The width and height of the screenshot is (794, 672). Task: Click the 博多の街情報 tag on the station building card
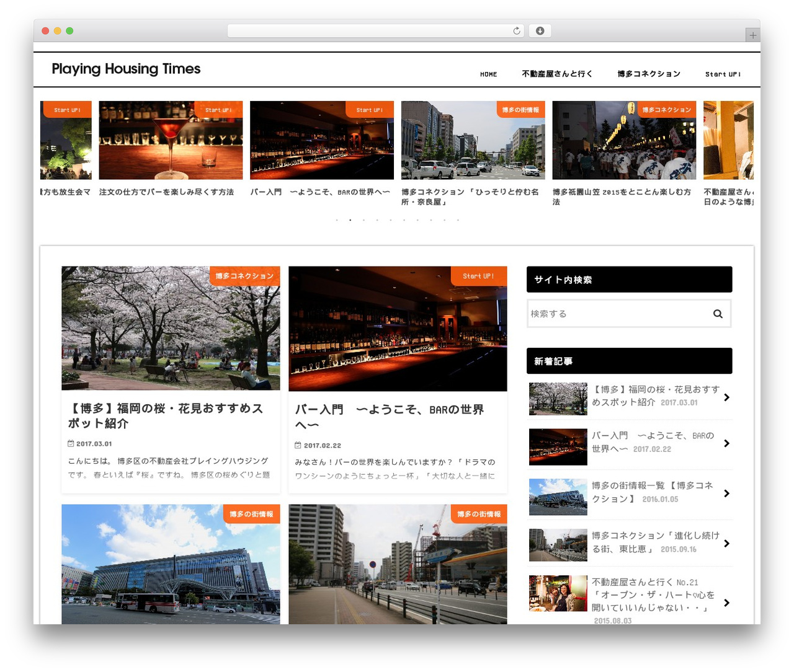tap(251, 514)
